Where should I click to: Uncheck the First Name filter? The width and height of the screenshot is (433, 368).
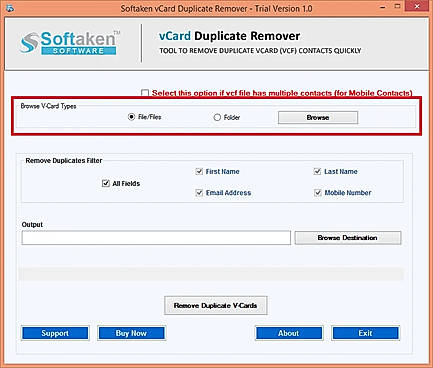199,172
